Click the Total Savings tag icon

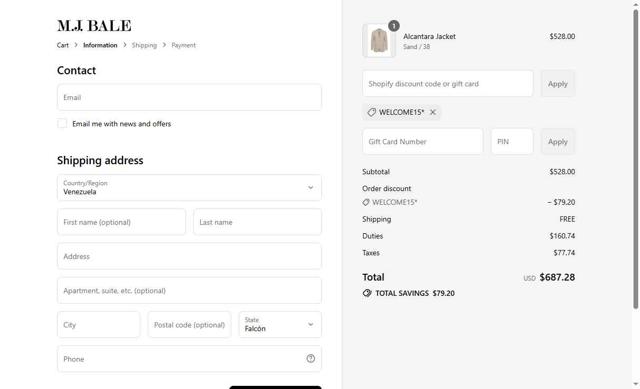pos(367,293)
